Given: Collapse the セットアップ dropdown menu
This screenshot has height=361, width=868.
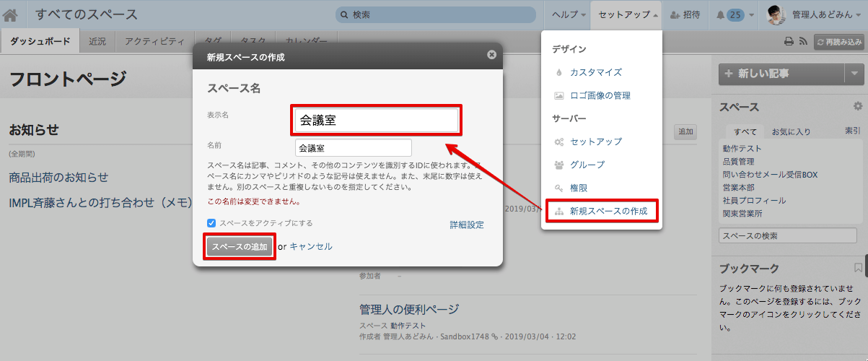Looking at the screenshot, I should pyautogui.click(x=628, y=14).
